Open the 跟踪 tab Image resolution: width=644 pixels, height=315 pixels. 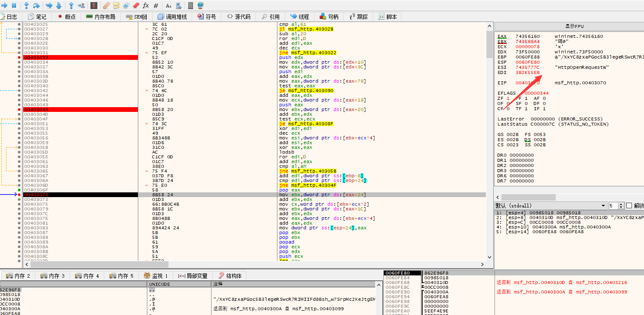(x=358, y=17)
